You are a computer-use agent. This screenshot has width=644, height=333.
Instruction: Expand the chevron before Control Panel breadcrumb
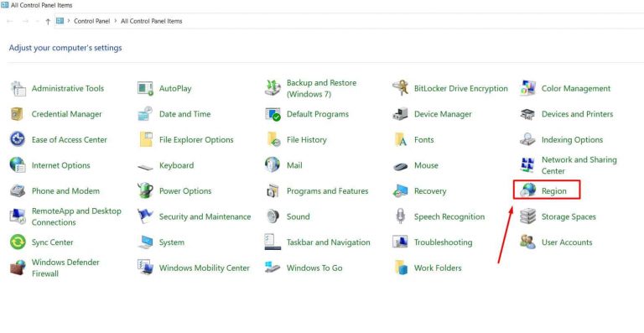[x=69, y=21]
